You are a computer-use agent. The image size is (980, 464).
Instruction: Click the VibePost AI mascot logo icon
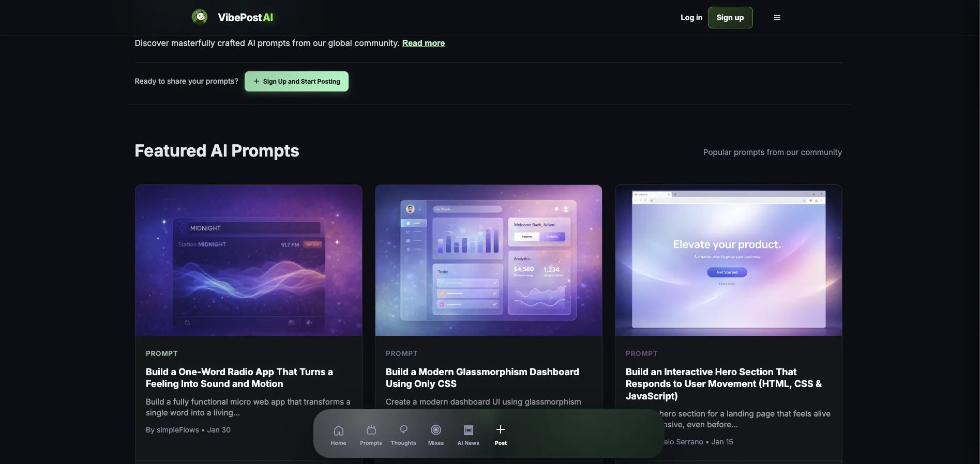pyautogui.click(x=200, y=17)
